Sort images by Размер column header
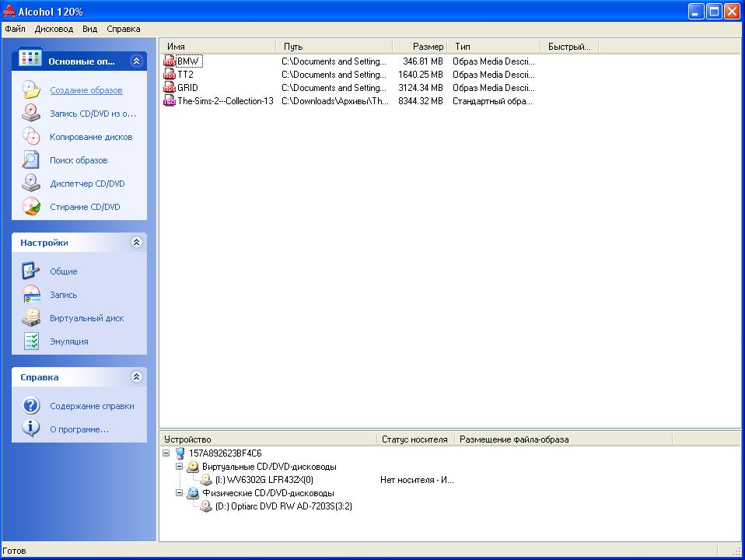 [x=421, y=47]
